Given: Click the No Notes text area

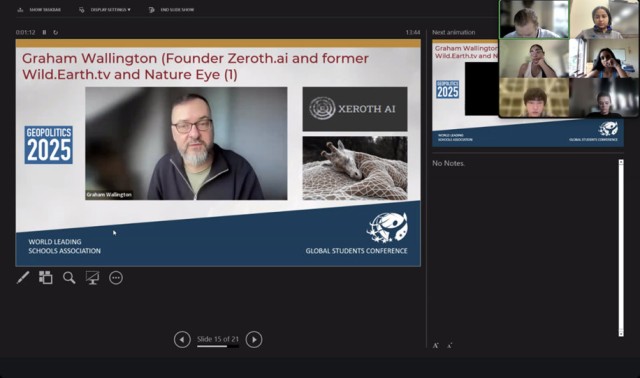Looking at the screenshot, I should tap(449, 163).
